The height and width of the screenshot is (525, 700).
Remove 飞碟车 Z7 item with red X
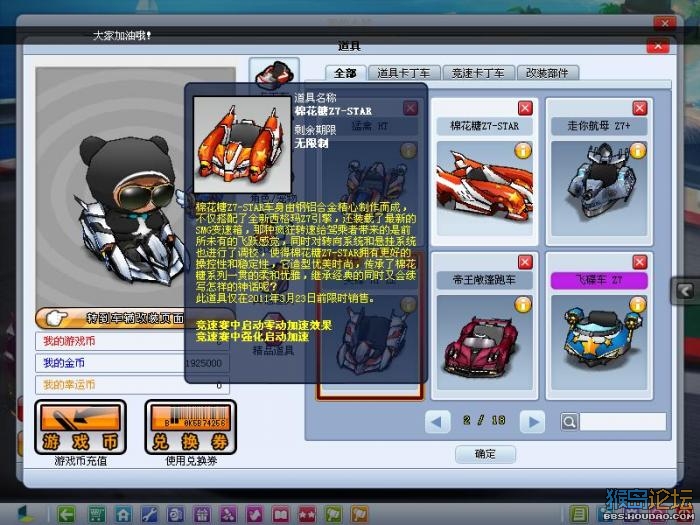point(640,262)
